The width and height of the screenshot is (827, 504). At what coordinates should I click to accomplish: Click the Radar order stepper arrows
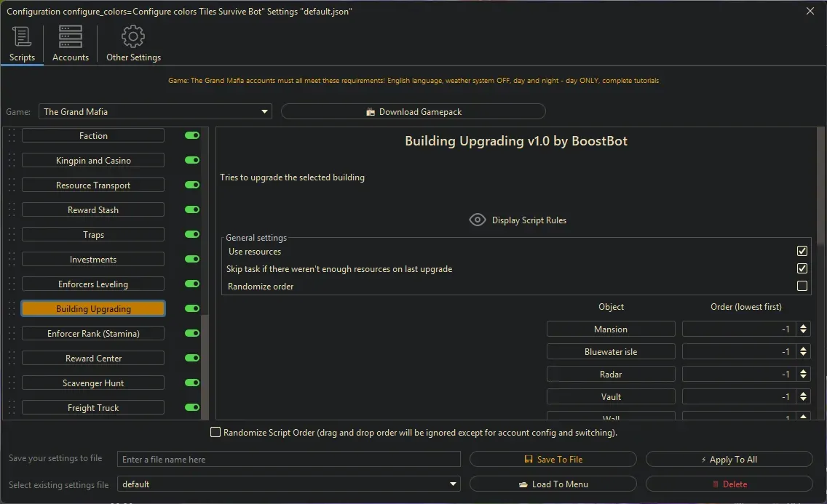[803, 375]
